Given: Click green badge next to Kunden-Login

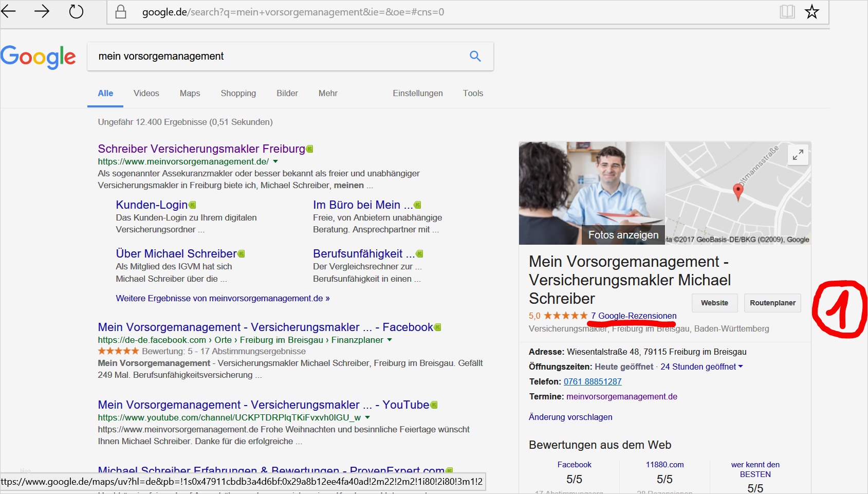Looking at the screenshot, I should (192, 205).
